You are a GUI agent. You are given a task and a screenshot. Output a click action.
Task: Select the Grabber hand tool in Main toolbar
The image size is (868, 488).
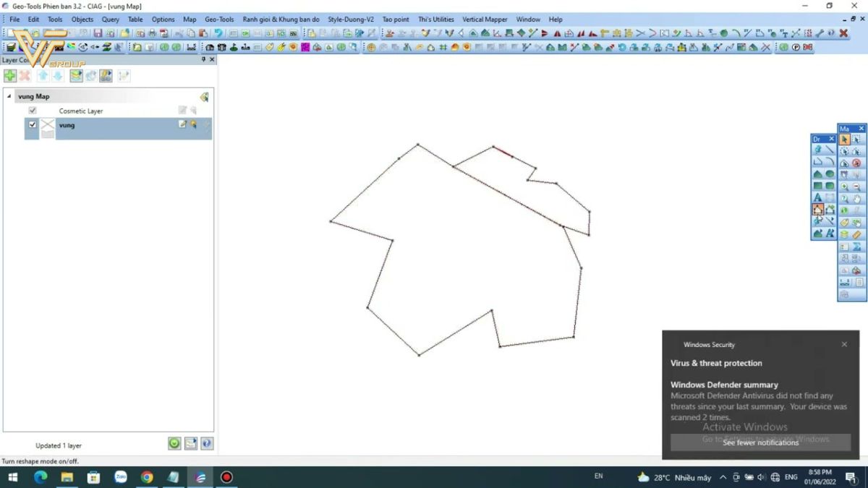[856, 198]
